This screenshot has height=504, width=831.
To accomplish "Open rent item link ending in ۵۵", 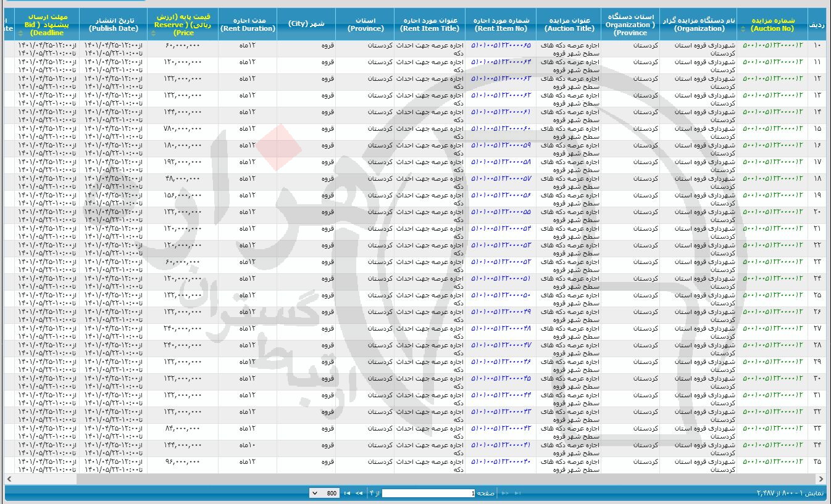I will point(501,212).
